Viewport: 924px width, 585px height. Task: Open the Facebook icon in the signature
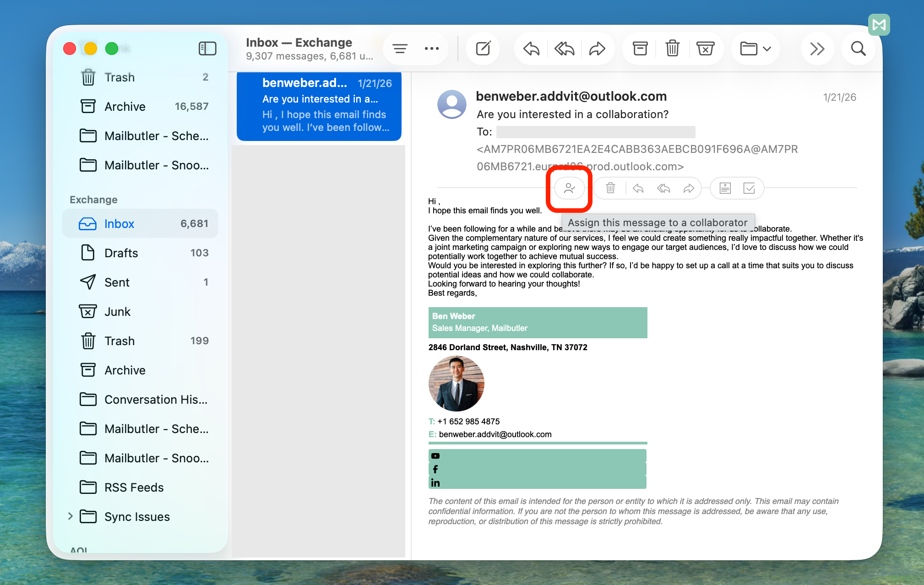tap(435, 469)
